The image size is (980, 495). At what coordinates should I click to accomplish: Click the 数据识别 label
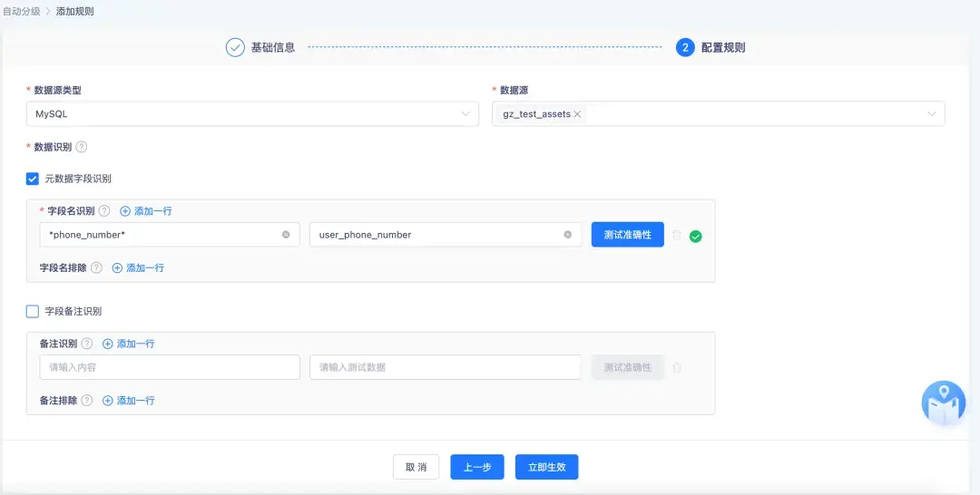(53, 147)
